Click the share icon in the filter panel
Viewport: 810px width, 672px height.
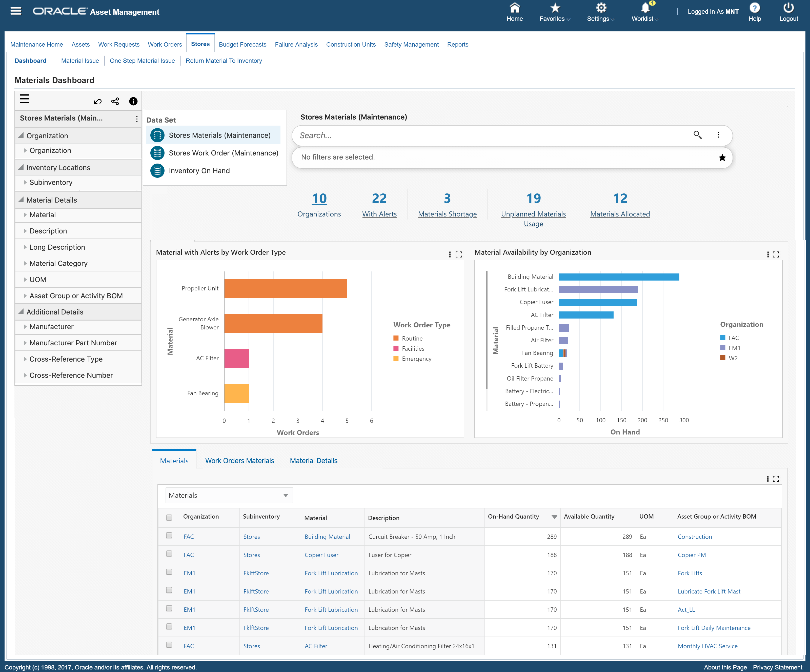pyautogui.click(x=115, y=101)
